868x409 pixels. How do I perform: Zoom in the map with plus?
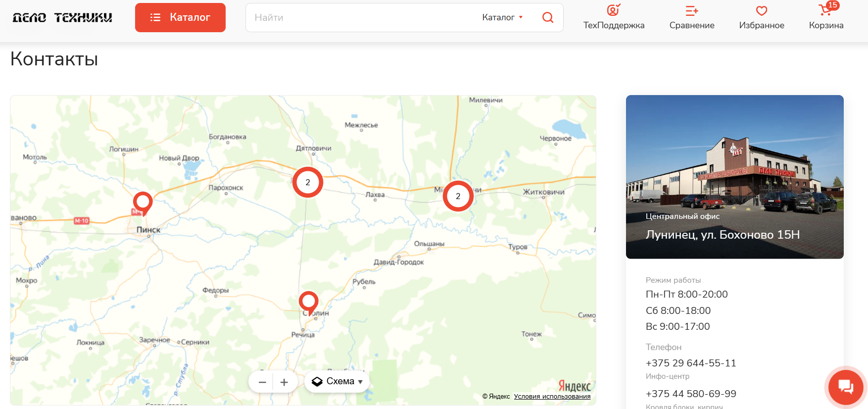coord(284,382)
